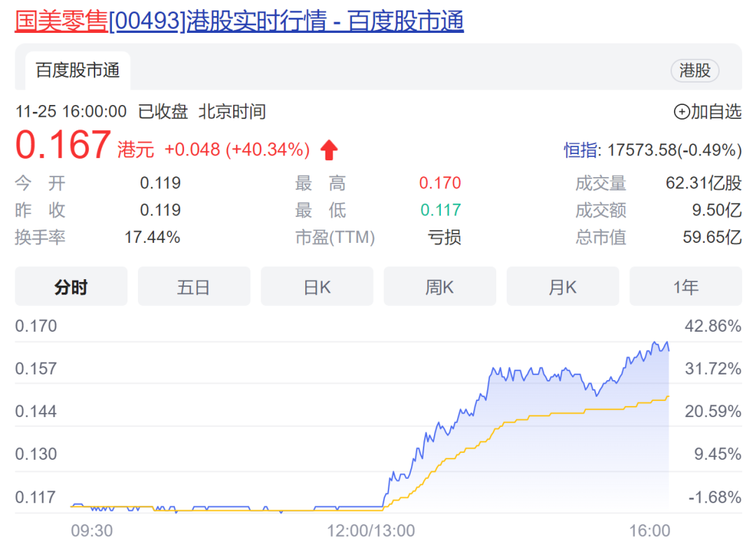Click the 总市值 label
The height and width of the screenshot is (548, 756).
pyautogui.click(x=601, y=237)
